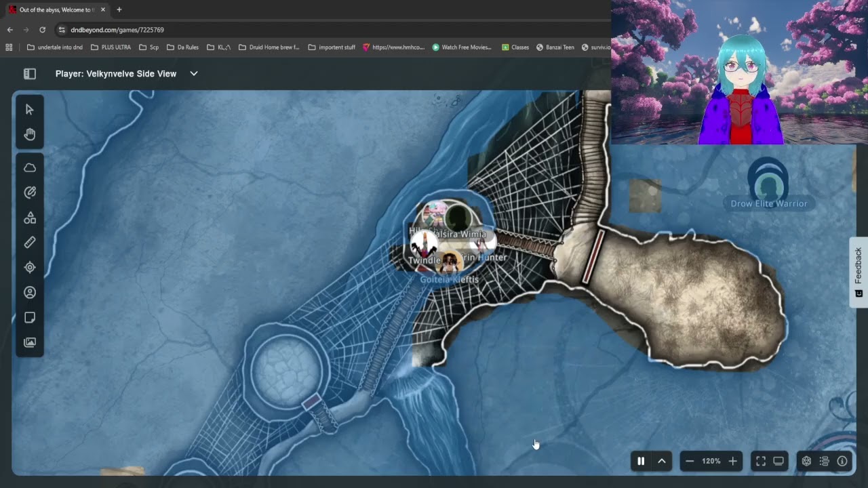Viewport: 868px width, 488px height.
Task: Click the 120% zoom level value
Action: click(711, 461)
